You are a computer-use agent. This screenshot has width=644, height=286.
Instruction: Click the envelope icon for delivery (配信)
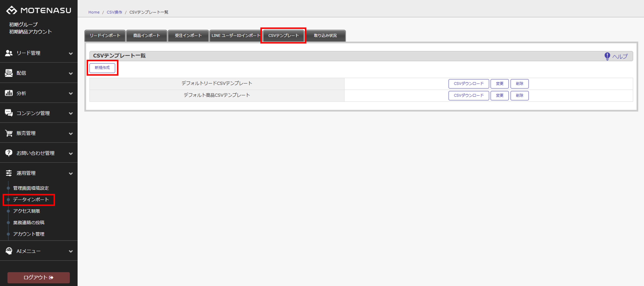coord(9,73)
